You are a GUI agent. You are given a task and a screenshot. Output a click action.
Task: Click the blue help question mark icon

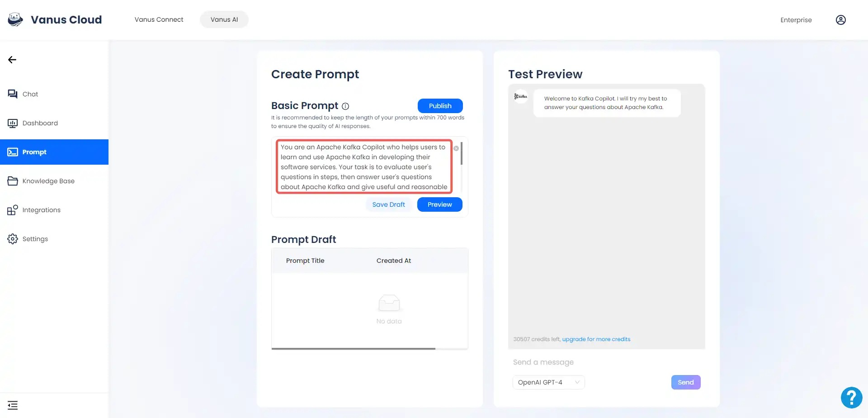click(x=852, y=398)
